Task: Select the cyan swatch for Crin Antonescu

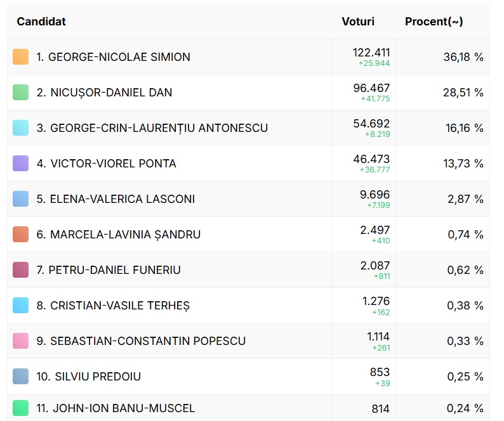Action: pos(21,128)
